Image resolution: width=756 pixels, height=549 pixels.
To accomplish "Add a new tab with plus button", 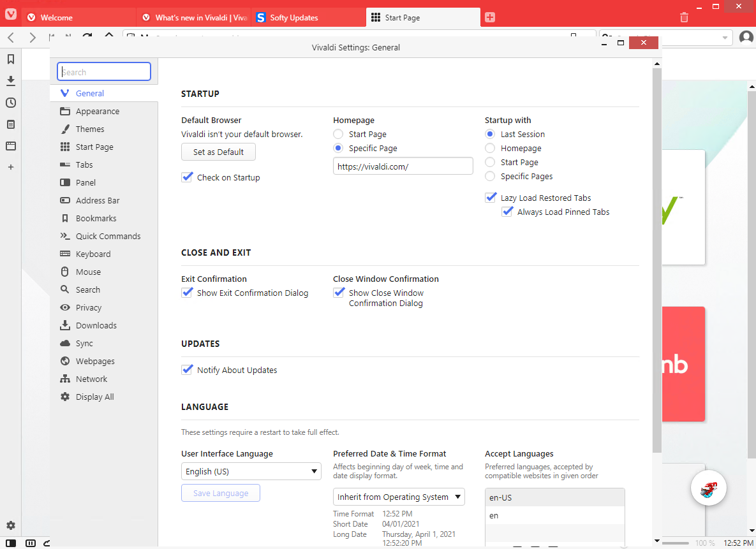I will click(490, 17).
